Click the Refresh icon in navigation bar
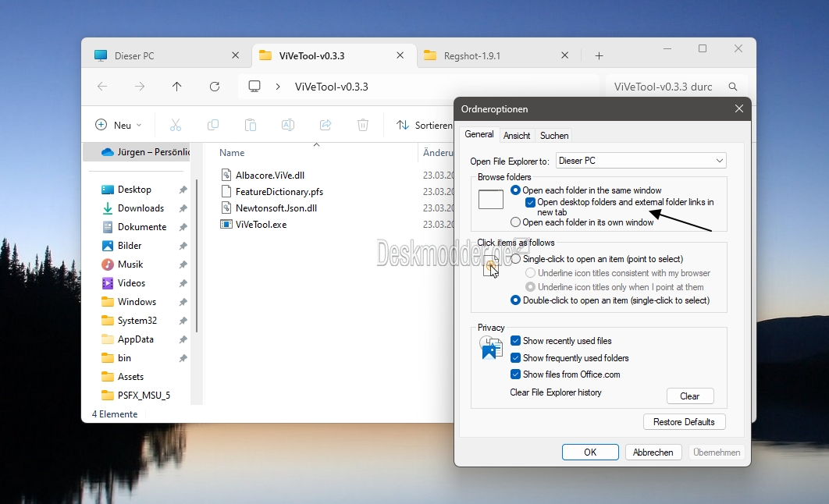This screenshot has height=504, width=829. point(215,87)
